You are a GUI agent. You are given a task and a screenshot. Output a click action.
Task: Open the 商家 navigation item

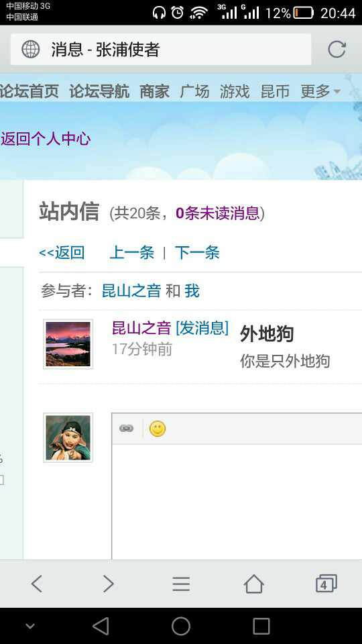point(154,91)
